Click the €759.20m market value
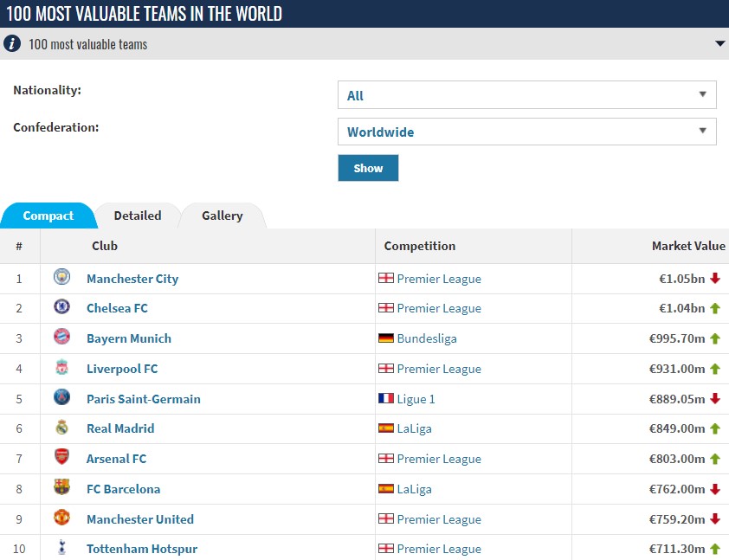The width and height of the screenshot is (729, 560). tap(677, 519)
